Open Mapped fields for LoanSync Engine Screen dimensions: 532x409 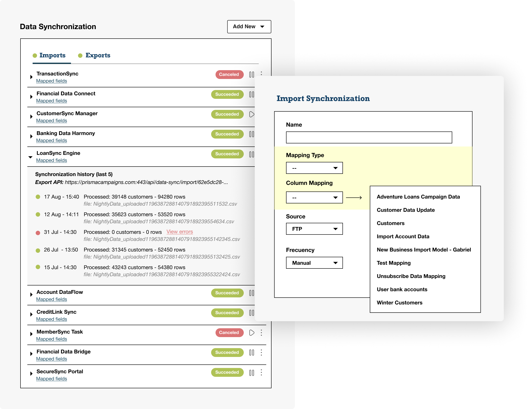(x=52, y=160)
